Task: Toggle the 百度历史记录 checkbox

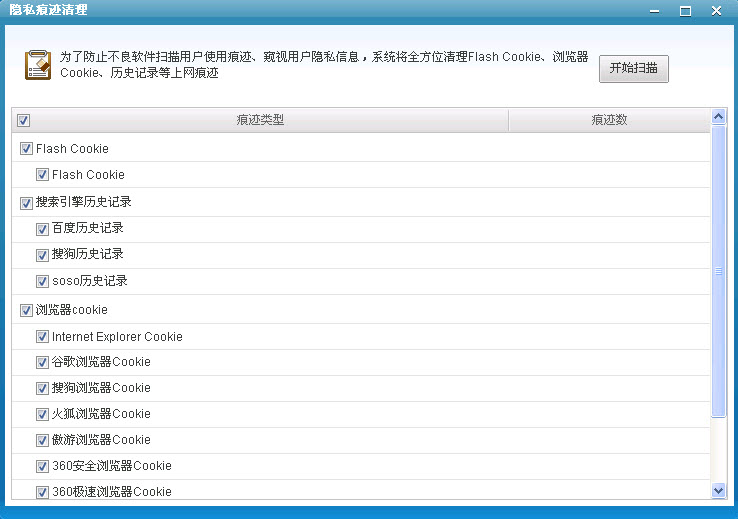Action: click(x=42, y=229)
